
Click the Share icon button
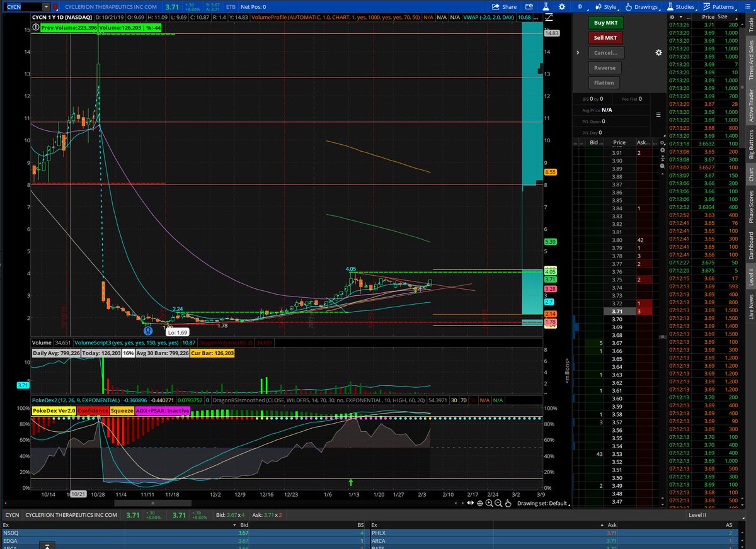tap(505, 6)
